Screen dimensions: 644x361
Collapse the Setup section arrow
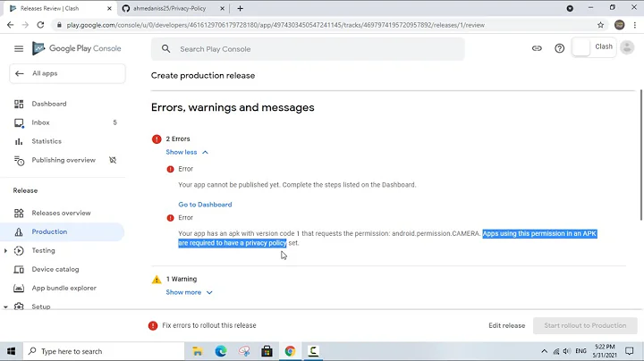[x=5, y=306]
